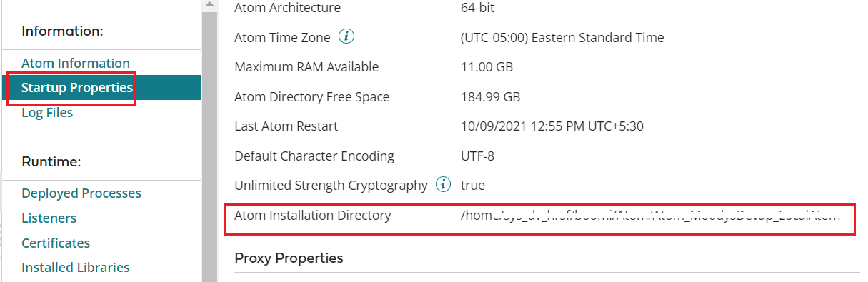868x282 pixels.
Task: Click the Atom Installation Directory path value
Action: (650, 215)
